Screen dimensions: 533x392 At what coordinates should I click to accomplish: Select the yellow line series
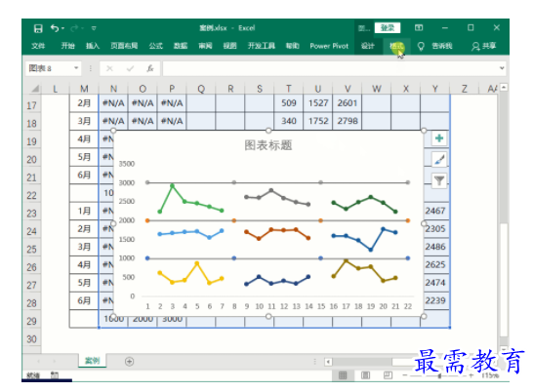pyautogui.click(x=190, y=273)
